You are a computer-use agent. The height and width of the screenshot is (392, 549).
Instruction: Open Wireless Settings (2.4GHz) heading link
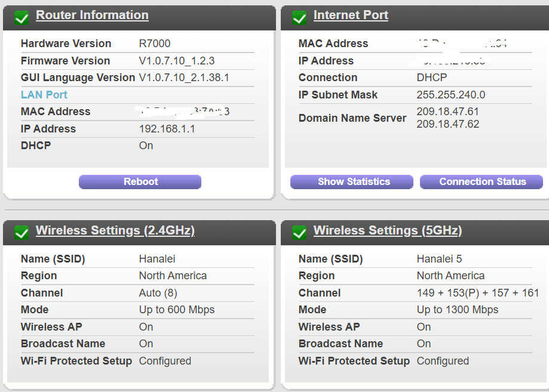pos(115,231)
